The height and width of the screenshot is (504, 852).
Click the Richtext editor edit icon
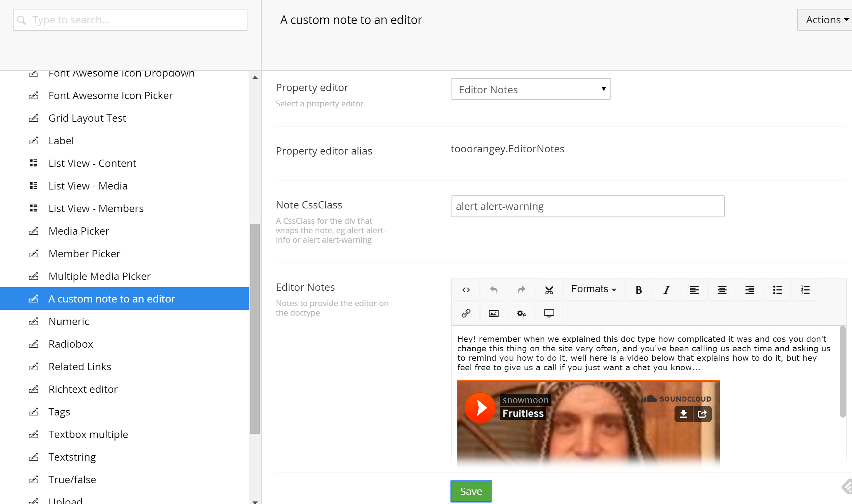34,389
